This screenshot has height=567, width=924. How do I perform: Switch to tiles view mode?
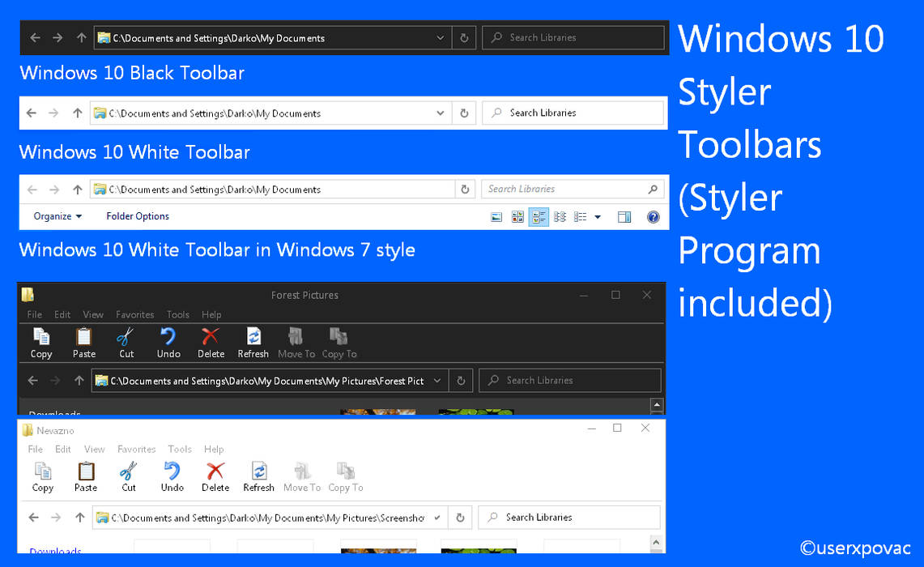pyautogui.click(x=539, y=216)
